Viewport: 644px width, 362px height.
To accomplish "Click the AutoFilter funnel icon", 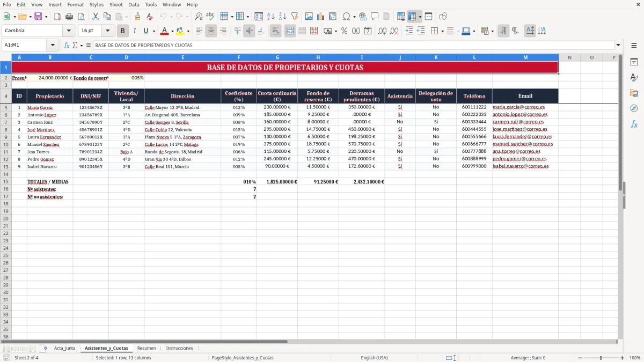I will [x=294, y=17].
